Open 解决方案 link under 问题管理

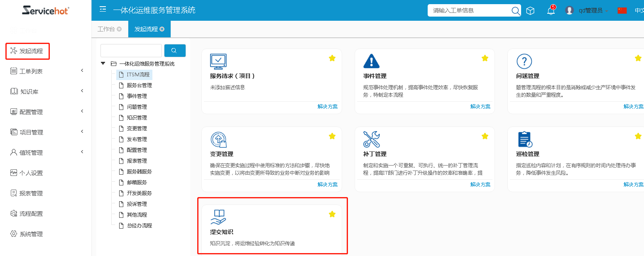[x=633, y=106]
